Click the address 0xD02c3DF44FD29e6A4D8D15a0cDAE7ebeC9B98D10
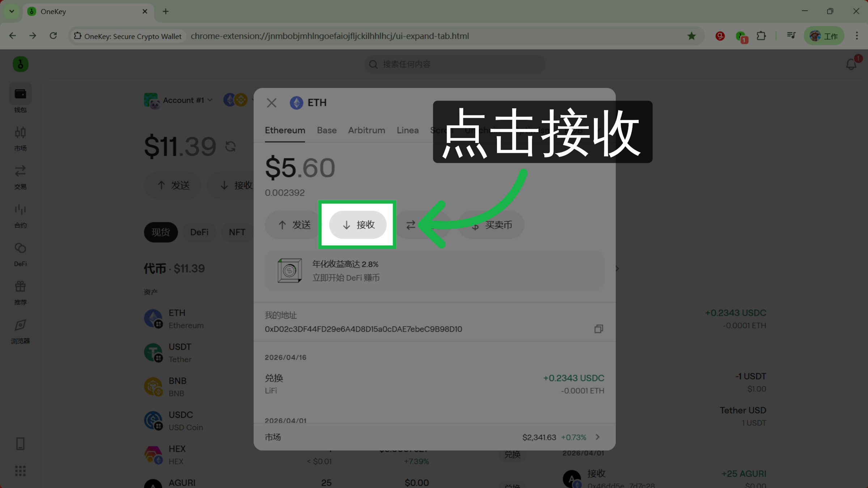868x488 pixels. pyautogui.click(x=363, y=329)
